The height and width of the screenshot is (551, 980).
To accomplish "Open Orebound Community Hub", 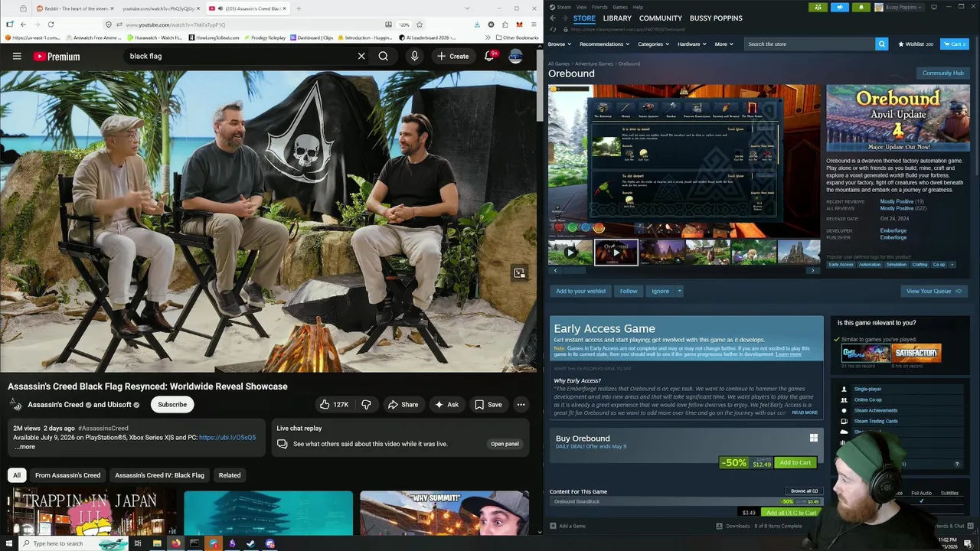I will pos(942,73).
